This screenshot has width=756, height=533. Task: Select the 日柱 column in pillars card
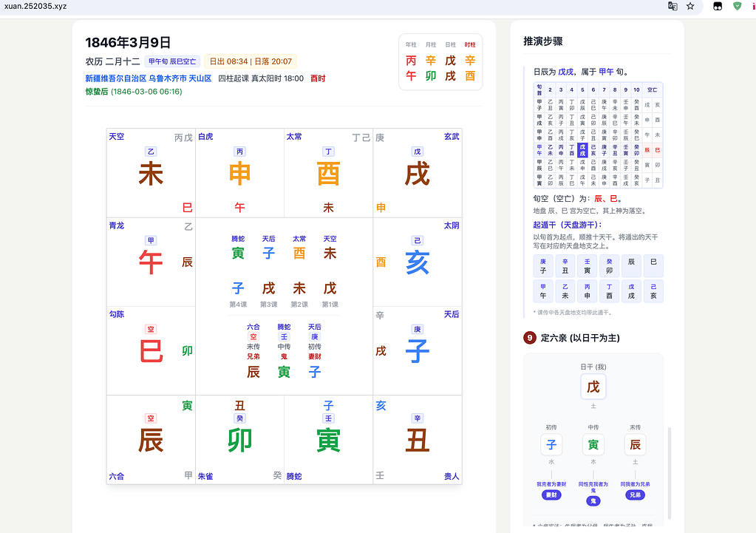[x=450, y=62]
